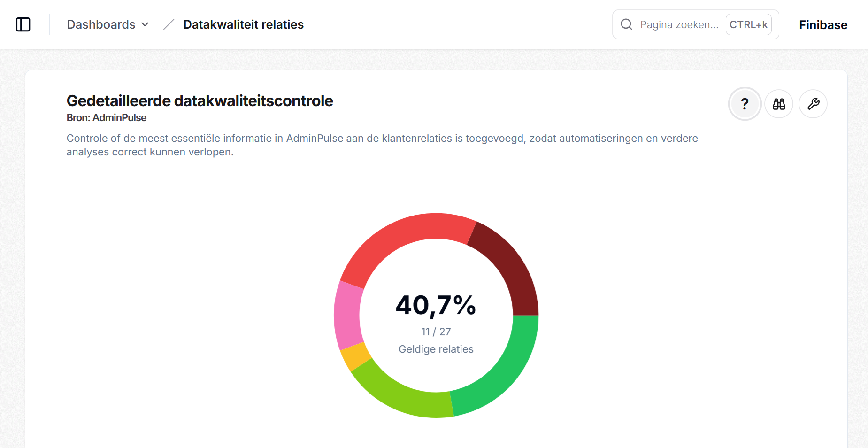Image resolution: width=868 pixels, height=448 pixels.
Task: Click the Geldige relaties label
Action: (436, 349)
